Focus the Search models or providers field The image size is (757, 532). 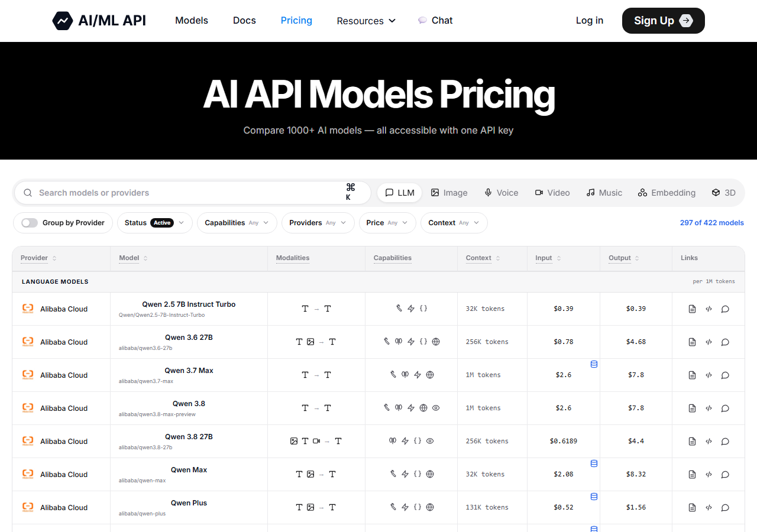192,193
